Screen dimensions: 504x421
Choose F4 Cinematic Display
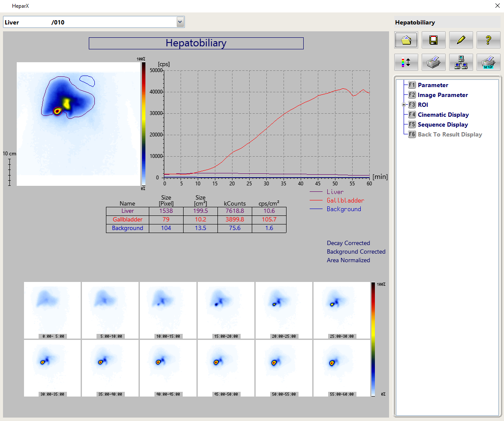coord(443,115)
